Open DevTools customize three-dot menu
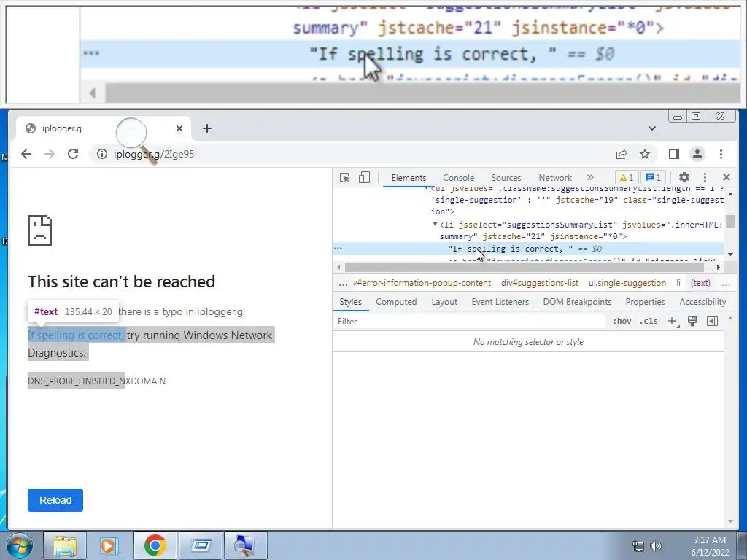Screen dimensions: 747x560 pyautogui.click(x=705, y=177)
